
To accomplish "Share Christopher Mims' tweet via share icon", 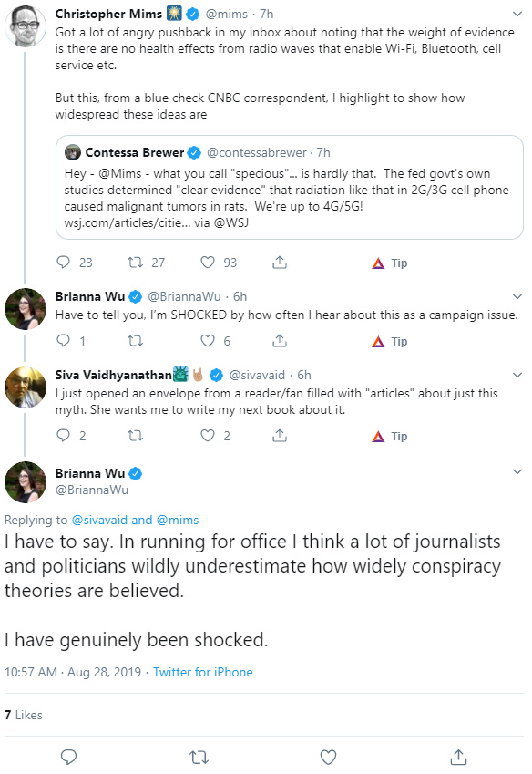I will coord(280,263).
